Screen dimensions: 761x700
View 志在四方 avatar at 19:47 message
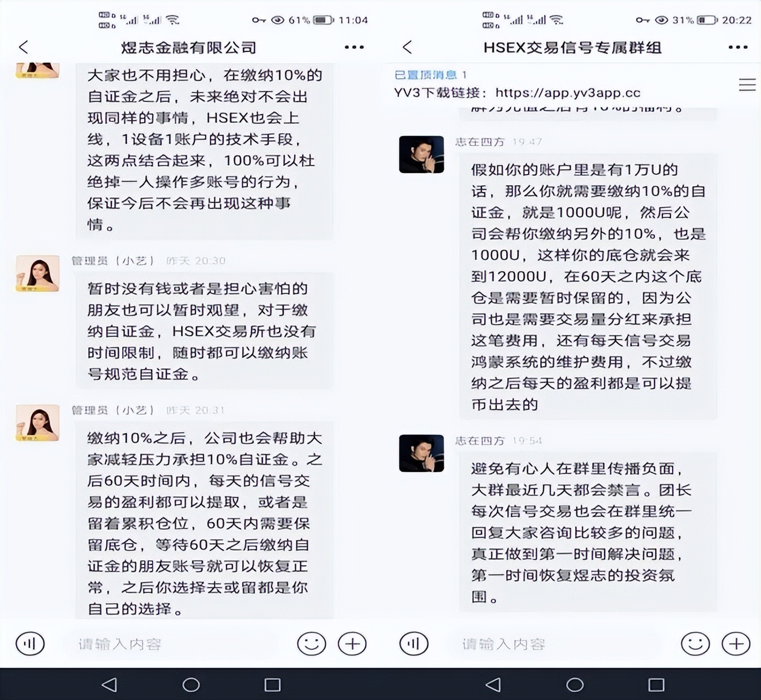click(421, 155)
